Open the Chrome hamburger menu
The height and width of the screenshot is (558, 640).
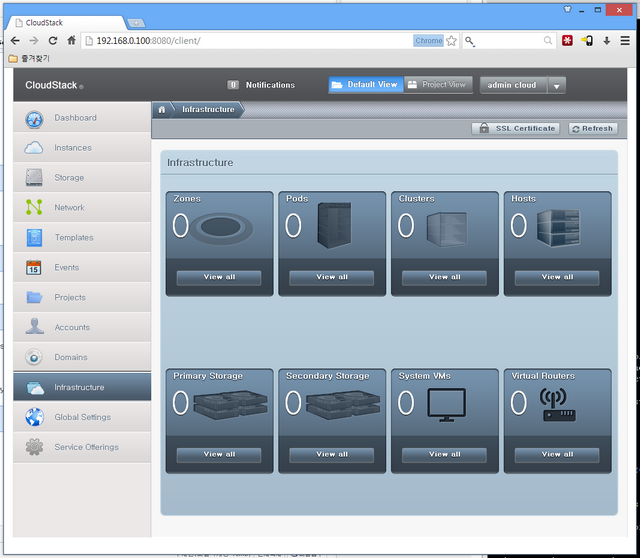pos(625,40)
